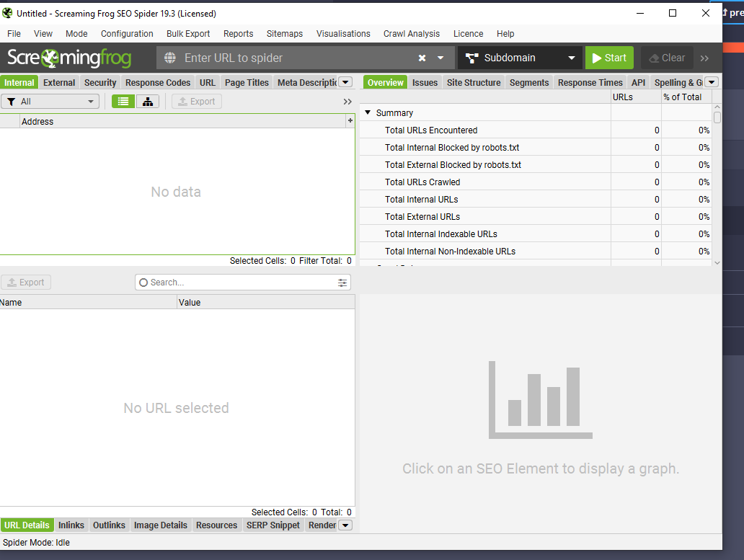Open the API tab
Screen dimensions: 744x560
(x=638, y=82)
